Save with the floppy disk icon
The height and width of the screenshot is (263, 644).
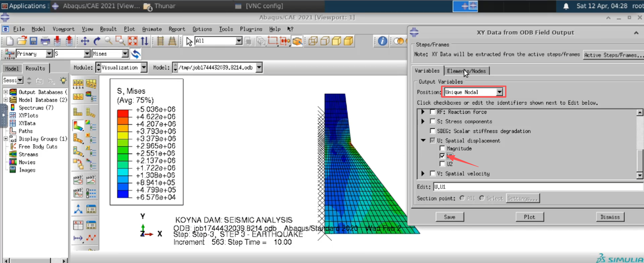(x=33, y=41)
